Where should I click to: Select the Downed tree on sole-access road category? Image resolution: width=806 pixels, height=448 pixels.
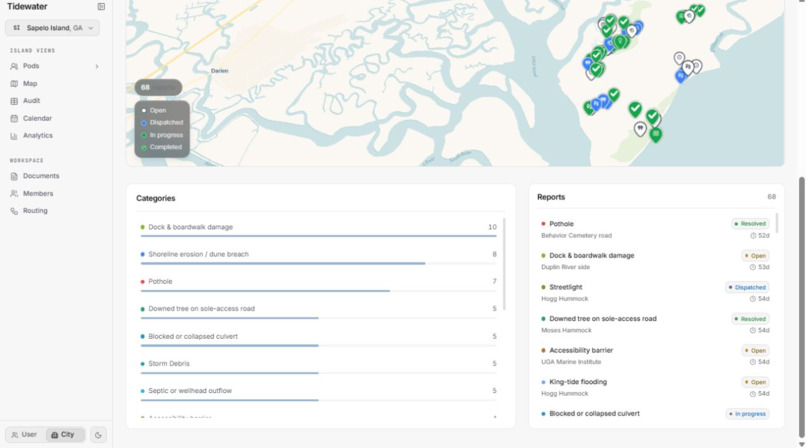pos(319,312)
